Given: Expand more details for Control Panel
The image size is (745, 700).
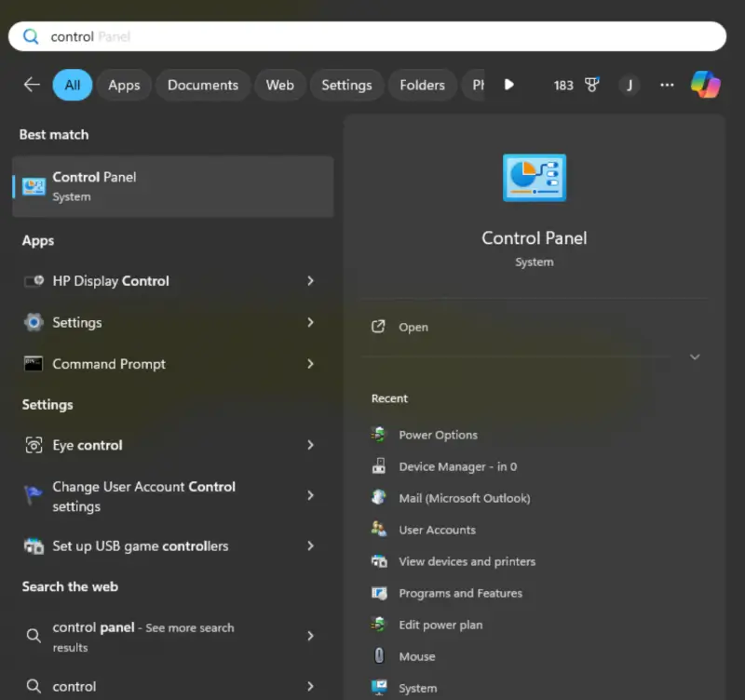Looking at the screenshot, I should pos(695,357).
